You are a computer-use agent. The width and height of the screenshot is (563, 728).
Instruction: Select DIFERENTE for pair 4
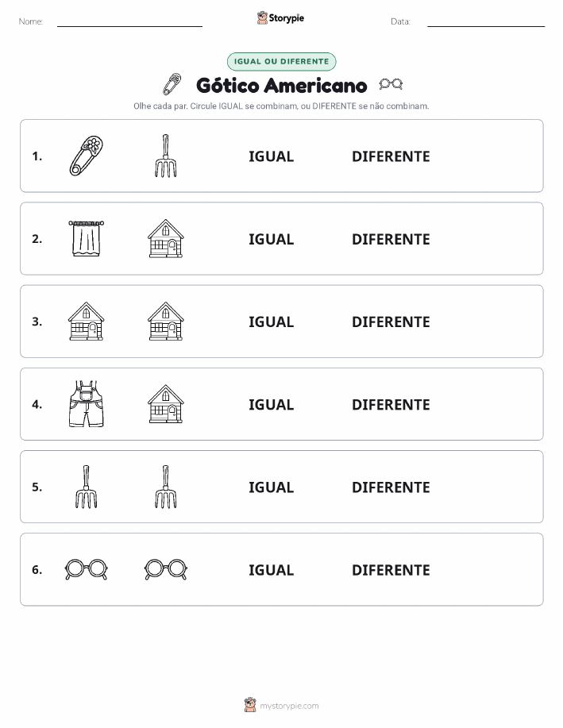(x=391, y=404)
